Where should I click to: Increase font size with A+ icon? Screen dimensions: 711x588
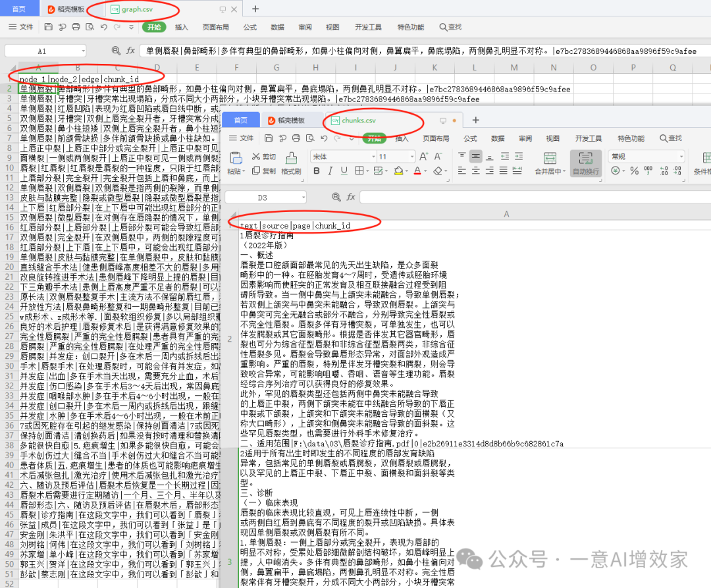click(423, 157)
